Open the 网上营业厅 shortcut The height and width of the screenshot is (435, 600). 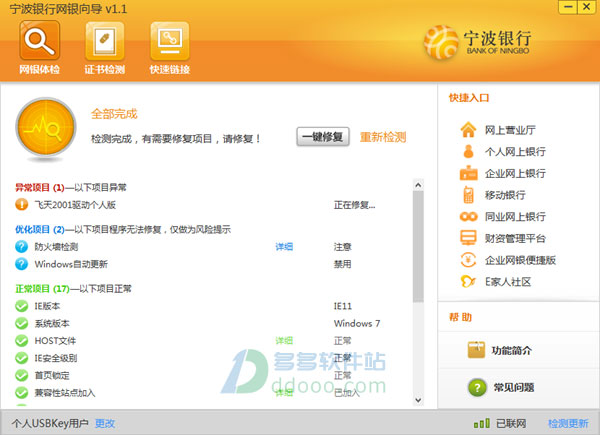pos(510,130)
